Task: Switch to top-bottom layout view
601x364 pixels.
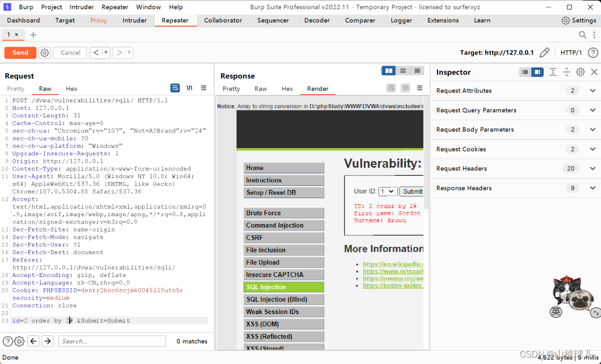Action: click(x=403, y=71)
